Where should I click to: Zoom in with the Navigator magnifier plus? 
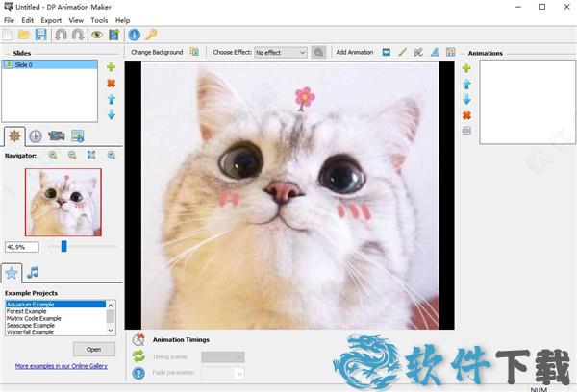coord(53,156)
